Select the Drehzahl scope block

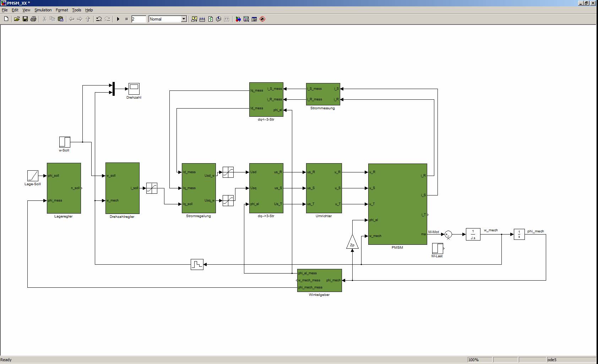134,88
